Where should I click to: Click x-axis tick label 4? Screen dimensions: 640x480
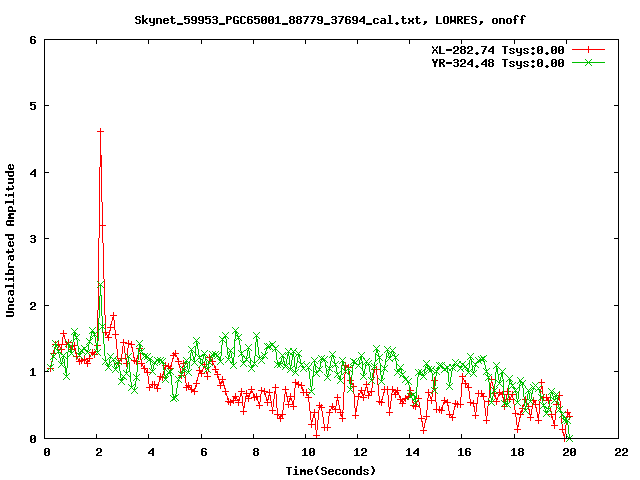click(151, 452)
